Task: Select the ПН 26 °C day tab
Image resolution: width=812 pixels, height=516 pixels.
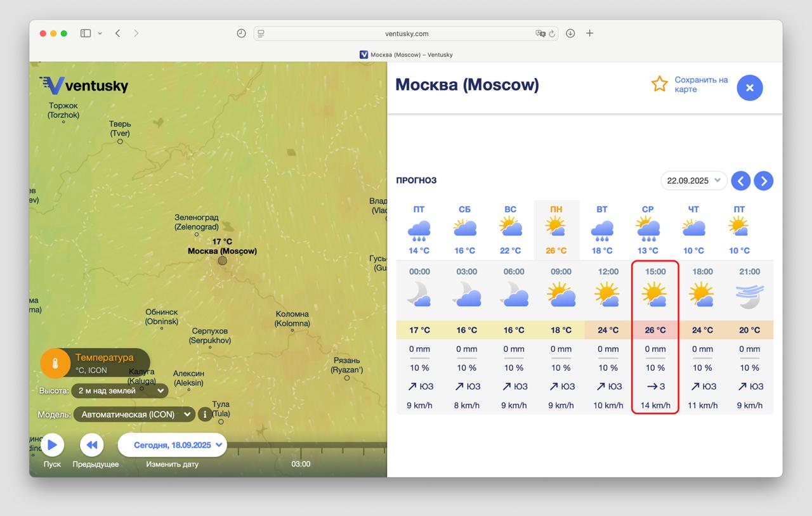Action: [x=556, y=229]
